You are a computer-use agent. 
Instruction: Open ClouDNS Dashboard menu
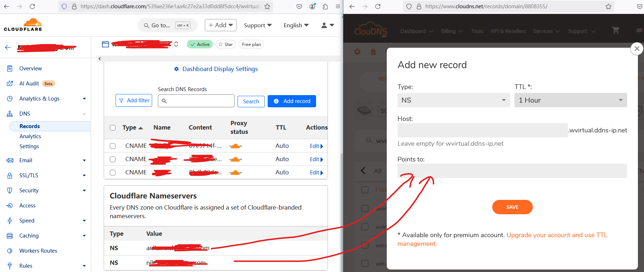[x=417, y=31]
